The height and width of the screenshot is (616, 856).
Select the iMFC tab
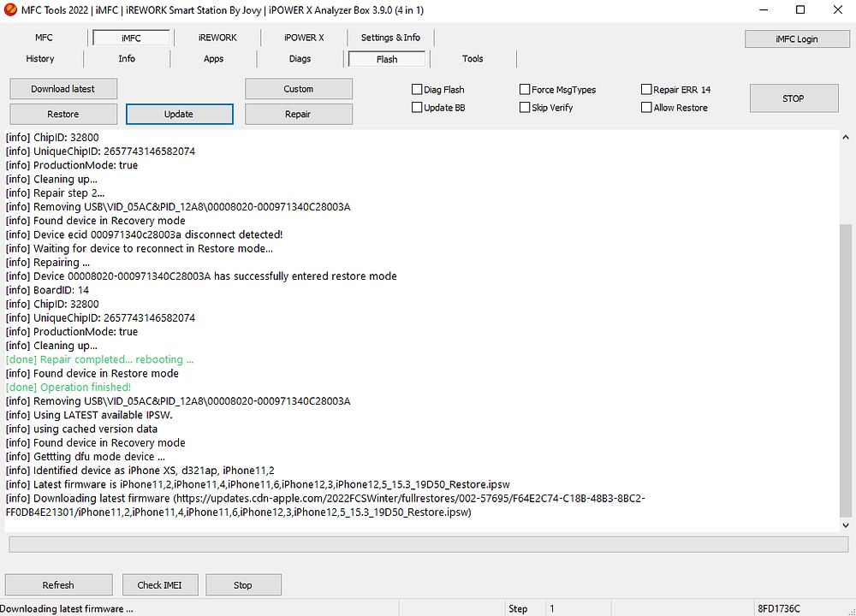[131, 38]
